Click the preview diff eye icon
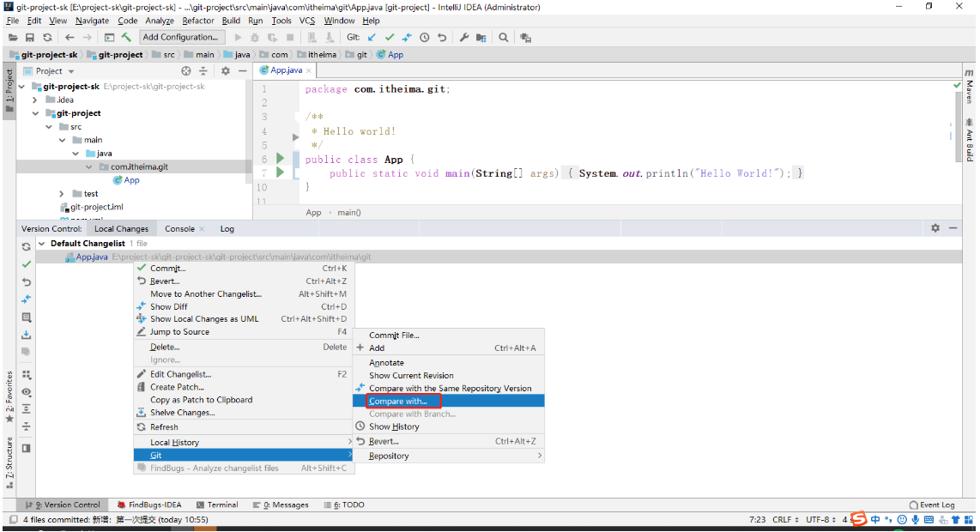The image size is (980, 532). (27, 392)
